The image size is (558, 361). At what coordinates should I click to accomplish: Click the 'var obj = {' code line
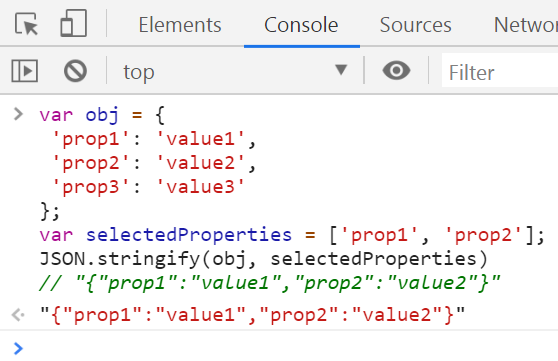coord(102,115)
